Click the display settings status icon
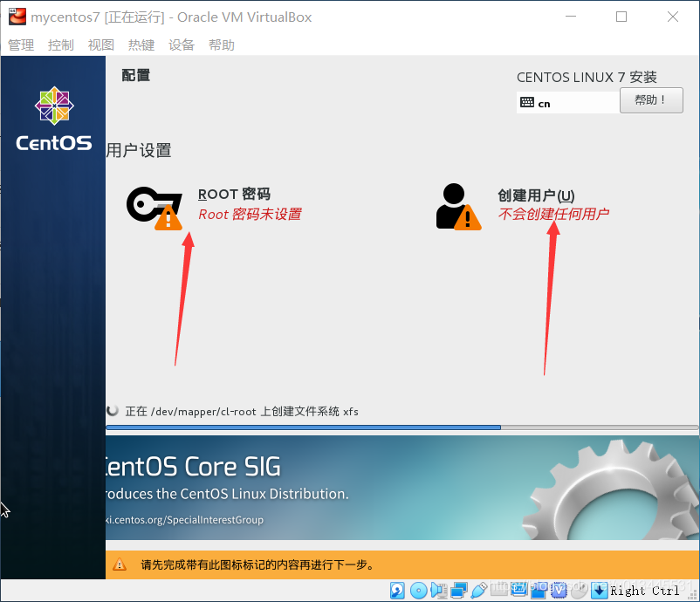The width and height of the screenshot is (700, 602). pyautogui.click(x=518, y=590)
